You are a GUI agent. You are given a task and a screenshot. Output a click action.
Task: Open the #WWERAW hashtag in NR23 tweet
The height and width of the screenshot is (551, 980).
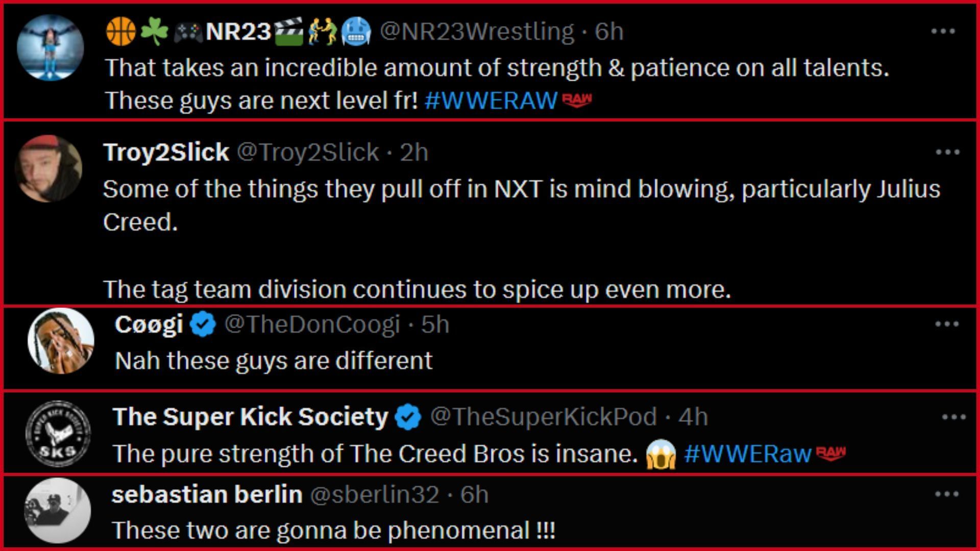491,101
